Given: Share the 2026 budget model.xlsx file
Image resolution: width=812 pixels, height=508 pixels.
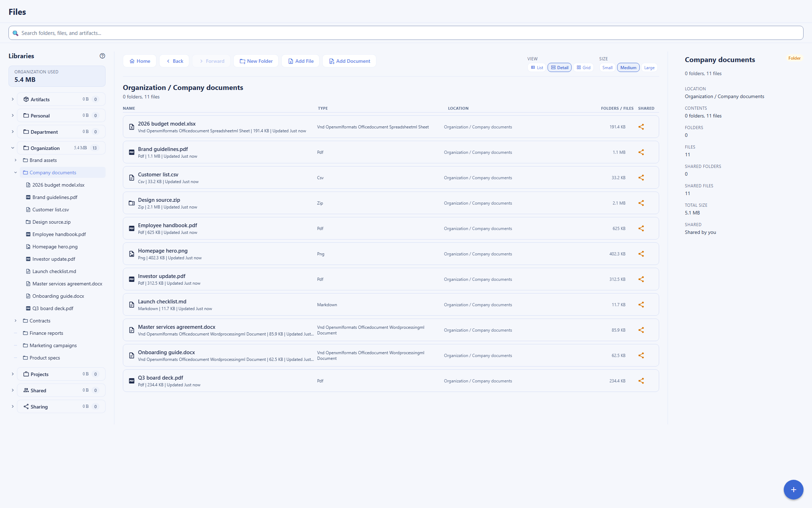Looking at the screenshot, I should 641,127.
